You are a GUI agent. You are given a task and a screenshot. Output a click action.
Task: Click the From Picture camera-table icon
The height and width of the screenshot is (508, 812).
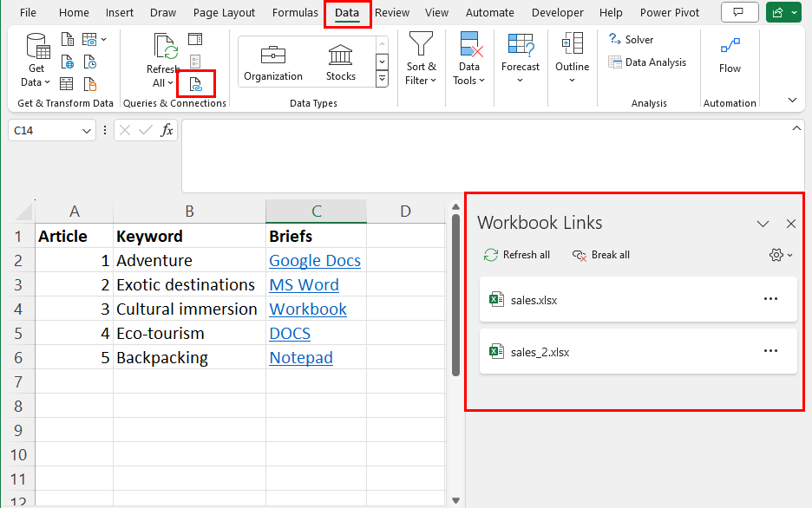pos(89,39)
